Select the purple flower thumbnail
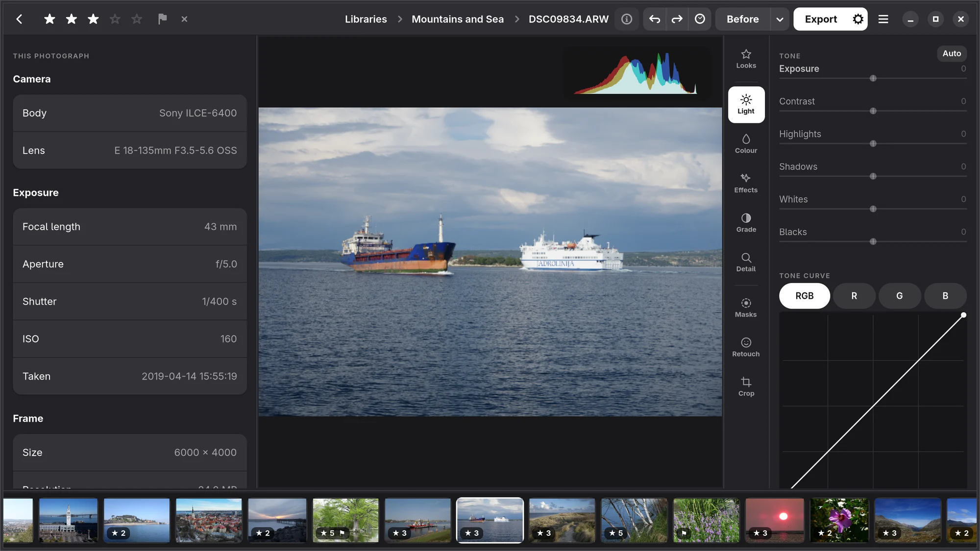The height and width of the screenshot is (551, 980). pos(839,520)
